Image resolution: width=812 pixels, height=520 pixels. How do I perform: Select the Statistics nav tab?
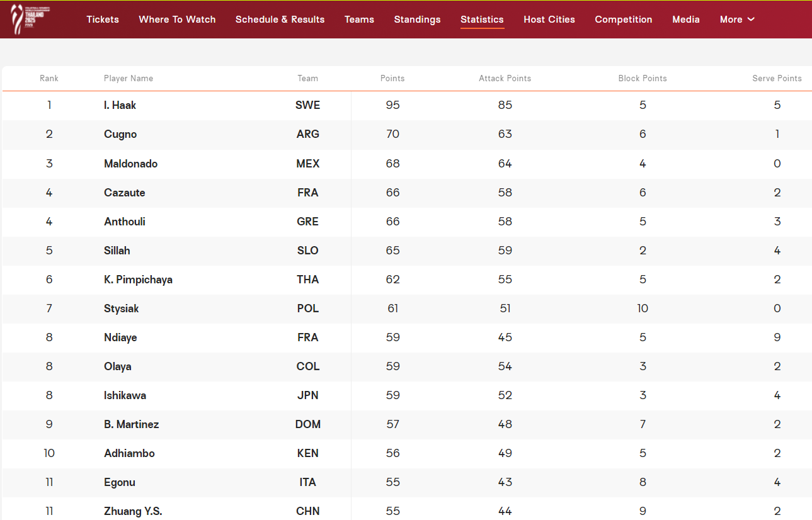click(x=482, y=20)
